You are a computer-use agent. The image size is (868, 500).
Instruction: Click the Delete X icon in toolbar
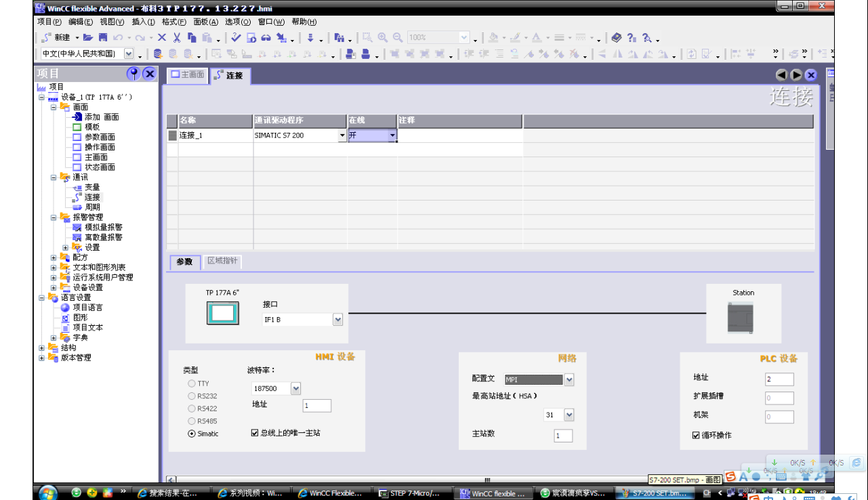[x=162, y=38]
